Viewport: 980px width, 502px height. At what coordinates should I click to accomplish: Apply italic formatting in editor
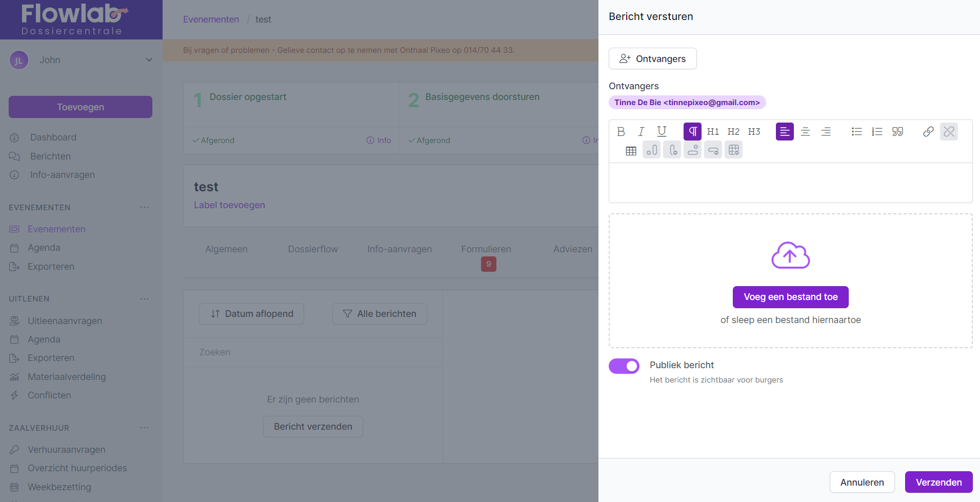pyautogui.click(x=641, y=132)
